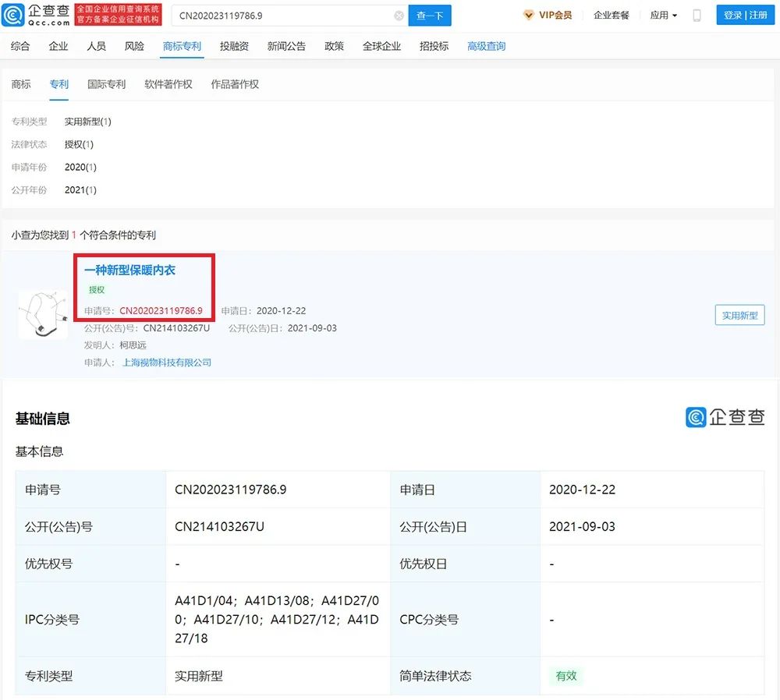This screenshot has width=780, height=700.
Task: Open 高级查询 from navigation bar
Action: 486,46
